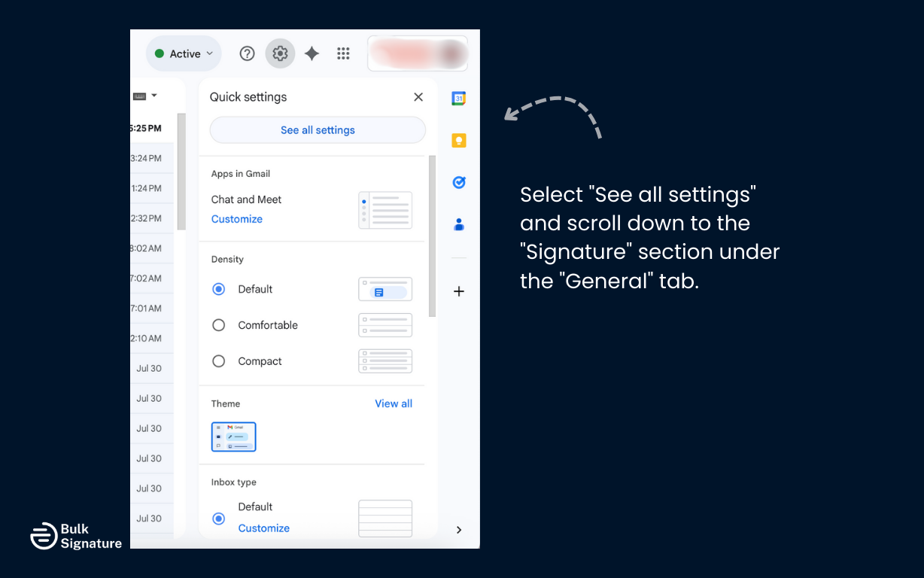
Task: Select the Comfortable density option
Action: (x=218, y=325)
